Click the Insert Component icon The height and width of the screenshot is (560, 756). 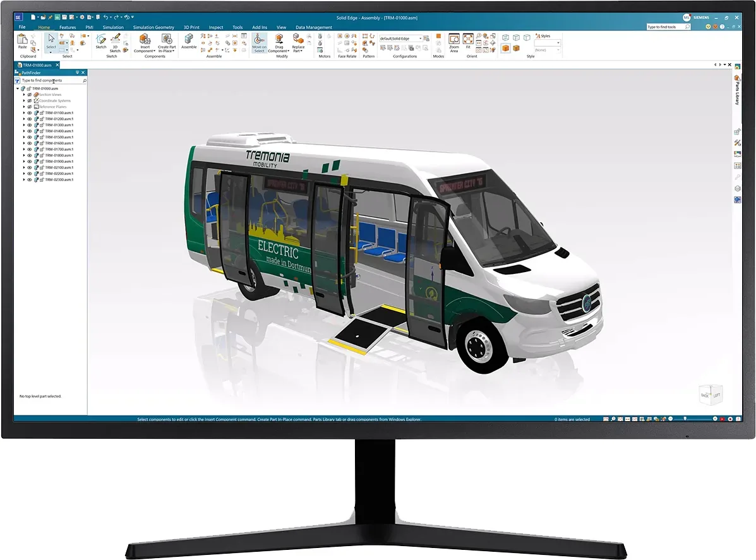click(x=145, y=39)
